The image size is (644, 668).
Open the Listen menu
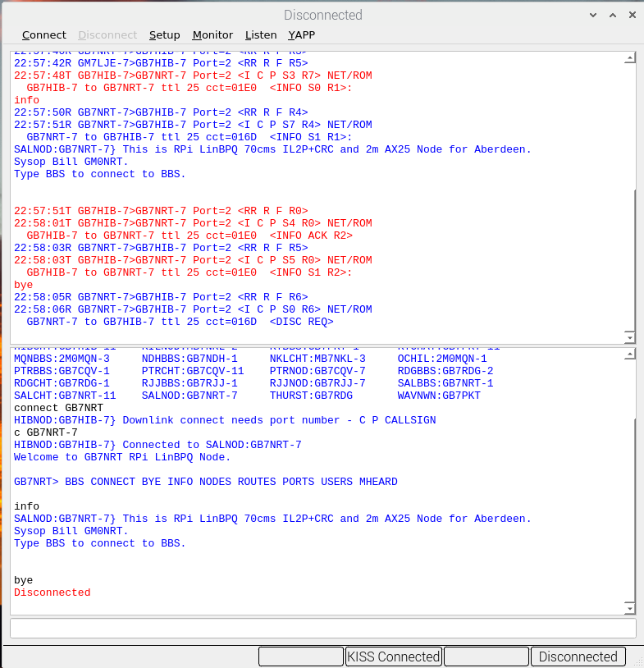pyautogui.click(x=261, y=34)
